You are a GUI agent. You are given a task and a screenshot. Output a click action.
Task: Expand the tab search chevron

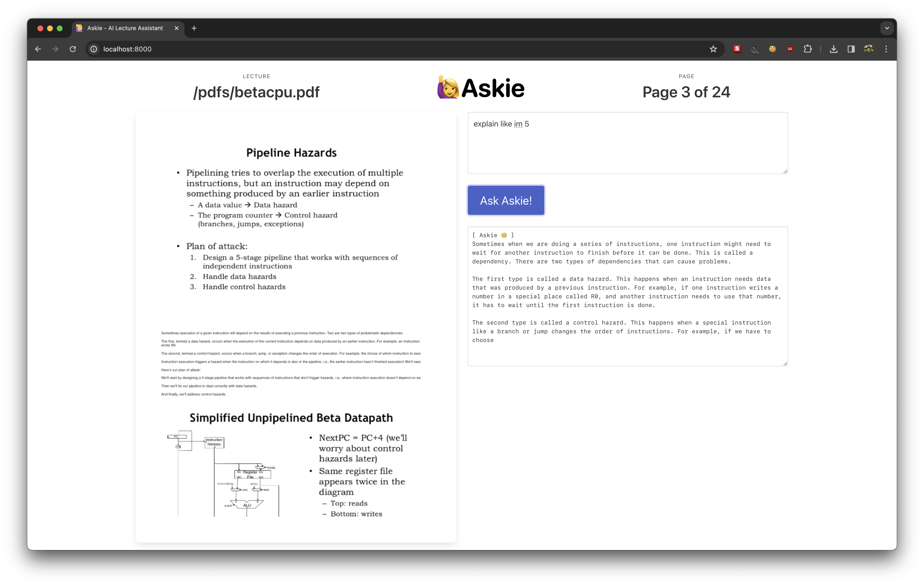click(x=887, y=28)
